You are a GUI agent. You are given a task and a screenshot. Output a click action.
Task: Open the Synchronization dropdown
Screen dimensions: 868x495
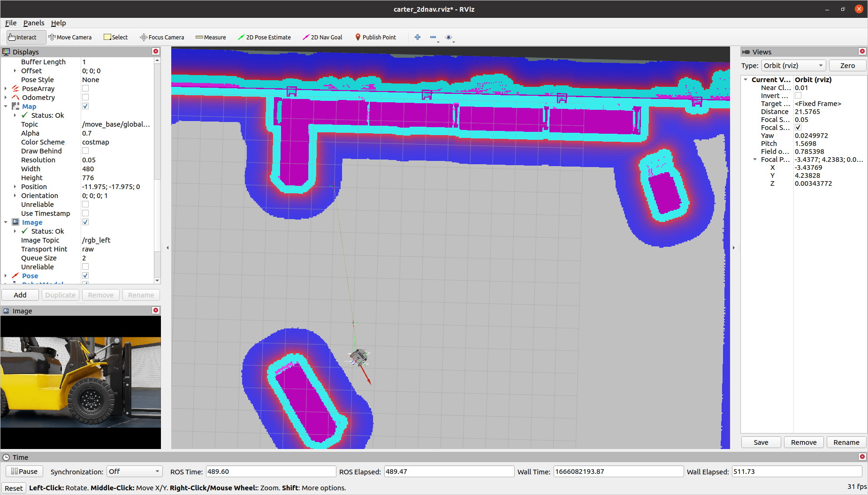click(x=135, y=472)
